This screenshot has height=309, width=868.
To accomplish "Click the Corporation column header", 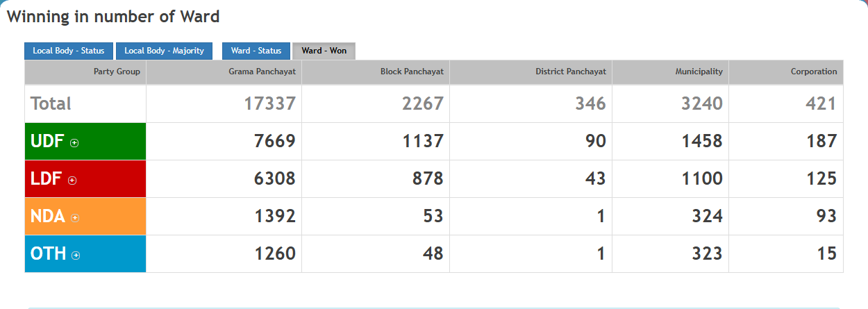I will (813, 72).
